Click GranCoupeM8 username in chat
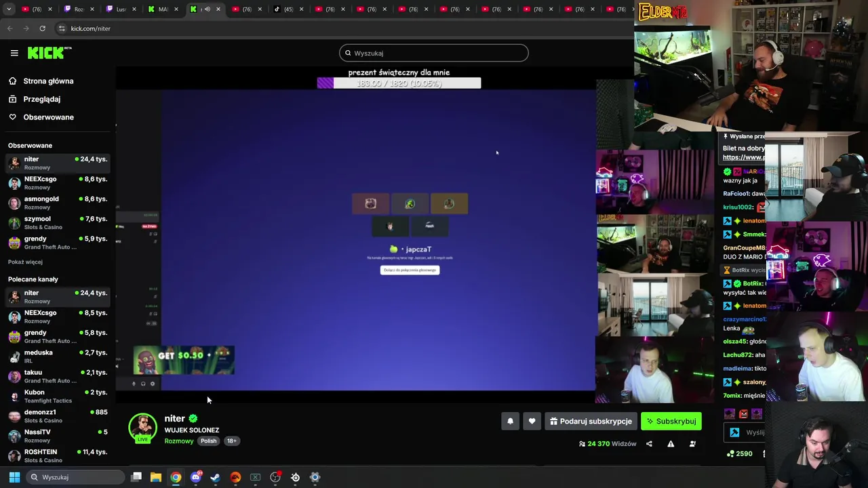The image size is (868, 488). point(744,248)
